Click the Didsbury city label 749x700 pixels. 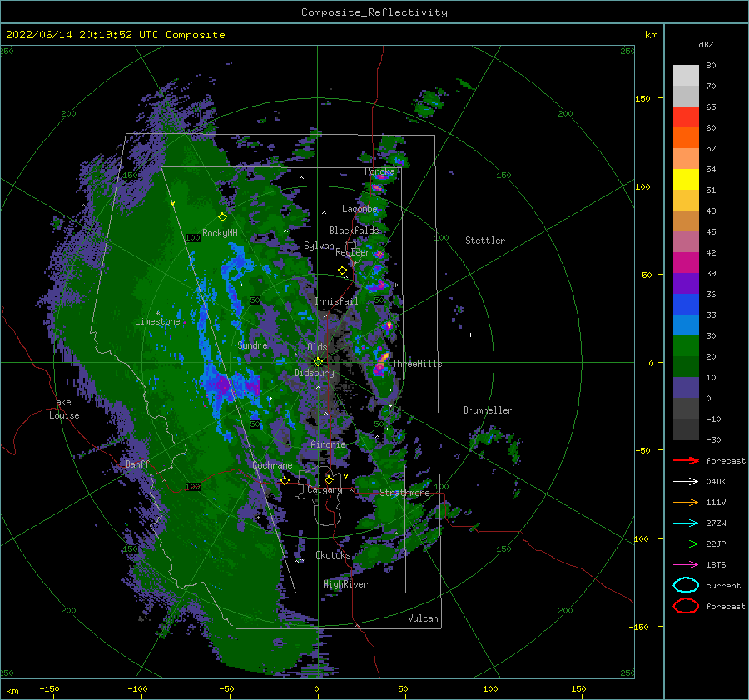(314, 373)
